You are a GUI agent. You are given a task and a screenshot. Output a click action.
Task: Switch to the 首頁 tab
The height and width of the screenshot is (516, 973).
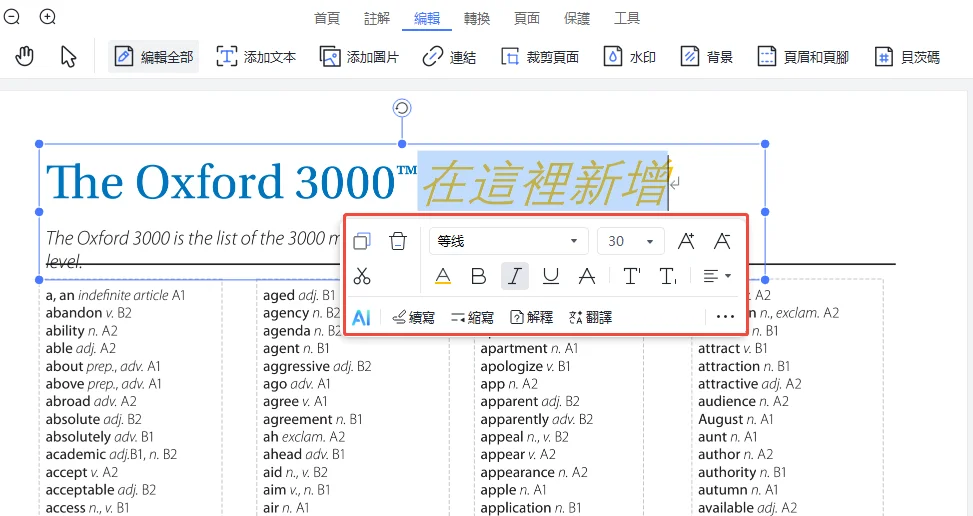327,19
